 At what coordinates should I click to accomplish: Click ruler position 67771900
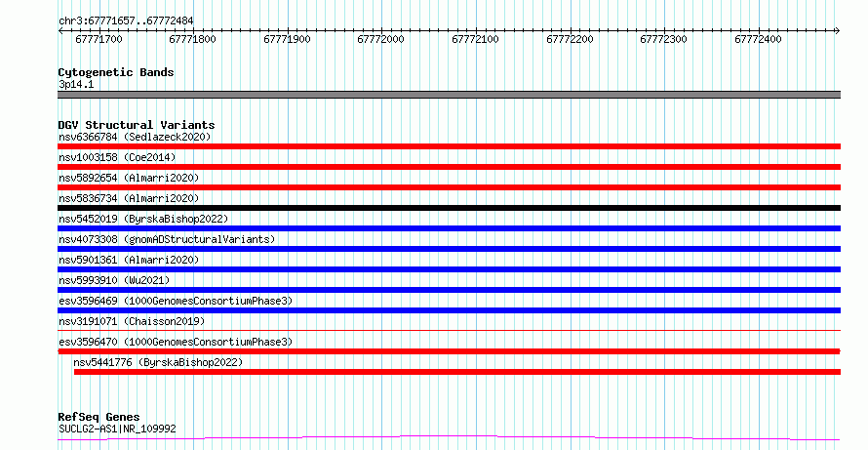[288, 39]
